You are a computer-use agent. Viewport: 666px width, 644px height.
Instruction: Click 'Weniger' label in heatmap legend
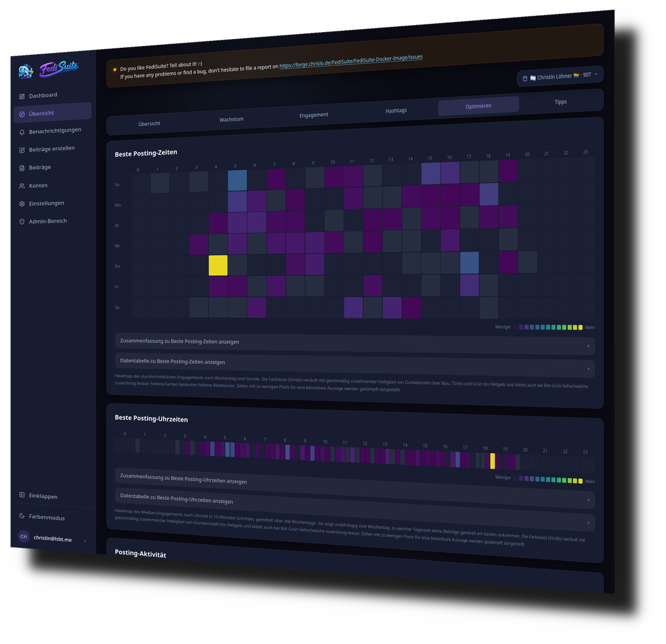coord(503,327)
